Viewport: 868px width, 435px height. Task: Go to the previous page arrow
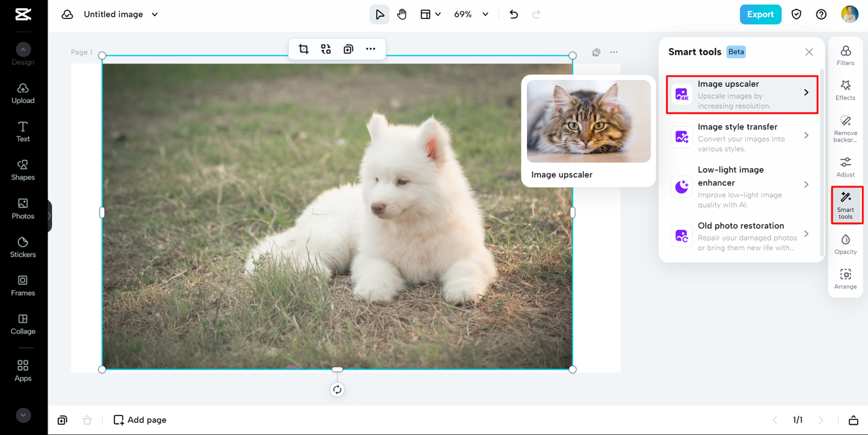[775, 420]
